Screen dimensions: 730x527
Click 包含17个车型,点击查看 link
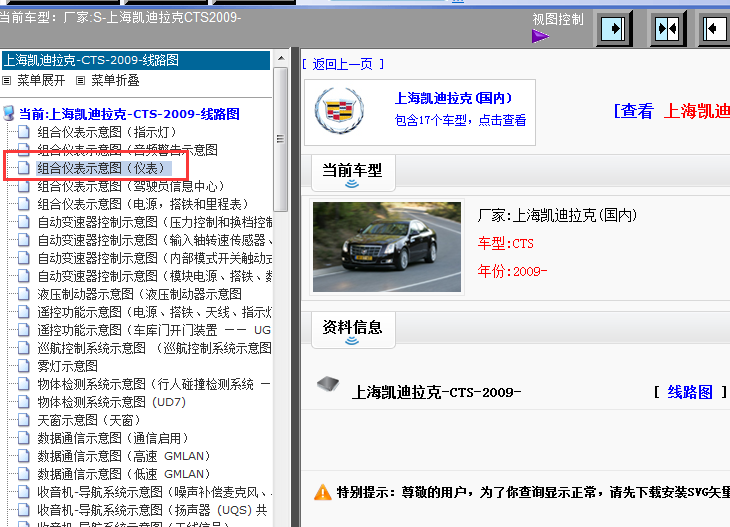pyautogui.click(x=460, y=120)
